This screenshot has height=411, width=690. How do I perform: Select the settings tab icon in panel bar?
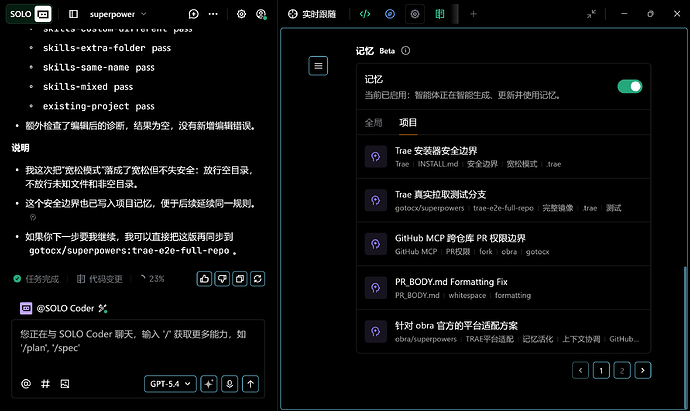pyautogui.click(x=415, y=14)
